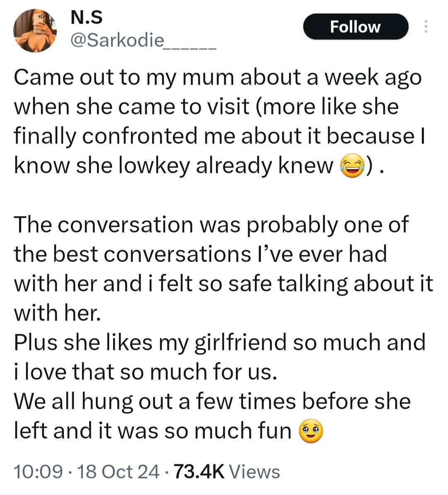Click the word 'girlfriend' in the tweet
The image size is (448, 495).
pyautogui.click(x=240, y=343)
